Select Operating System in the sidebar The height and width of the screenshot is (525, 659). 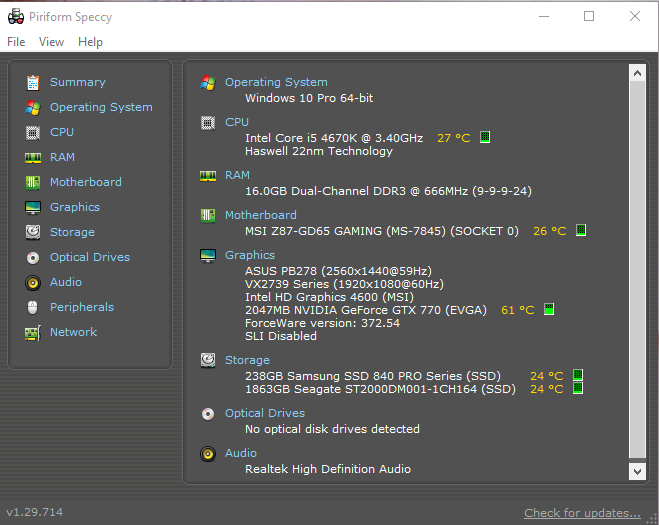pos(101,108)
